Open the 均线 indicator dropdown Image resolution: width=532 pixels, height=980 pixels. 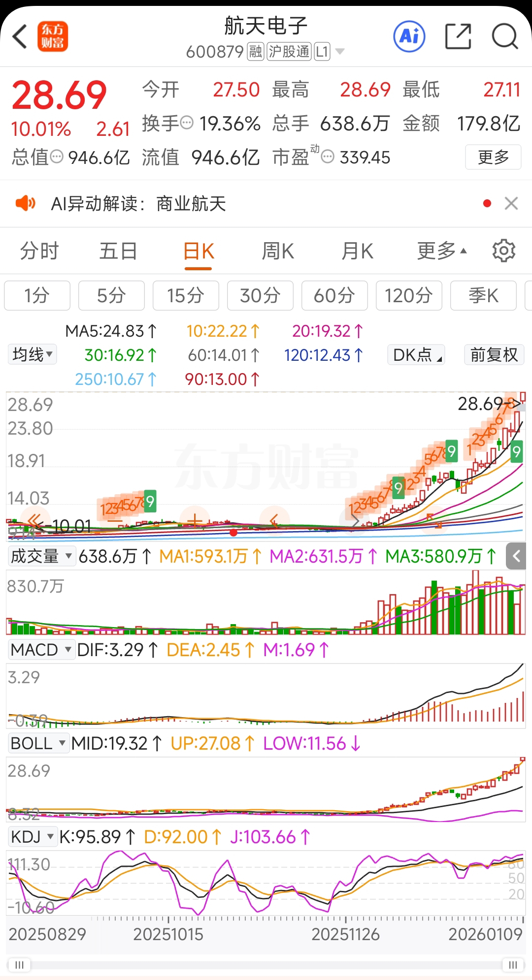coord(32,354)
